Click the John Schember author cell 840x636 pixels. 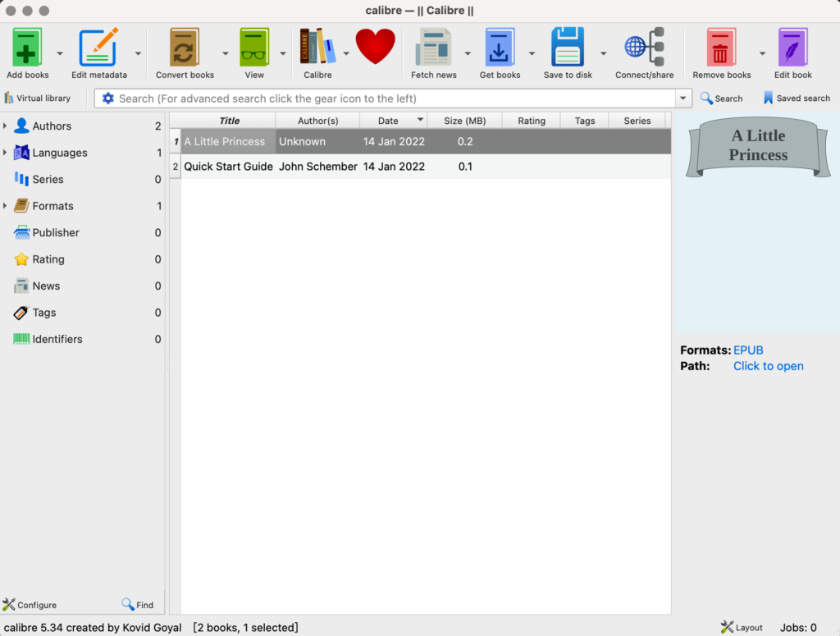pyautogui.click(x=317, y=167)
